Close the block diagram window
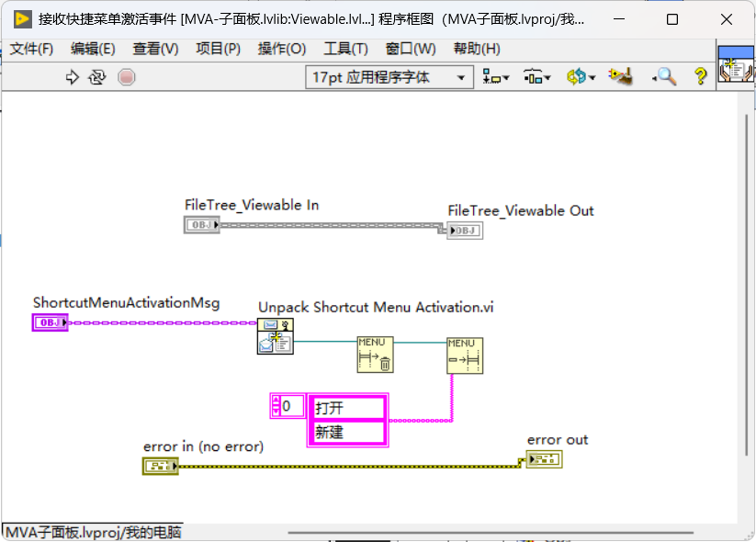The height and width of the screenshot is (542, 756). coord(726,19)
